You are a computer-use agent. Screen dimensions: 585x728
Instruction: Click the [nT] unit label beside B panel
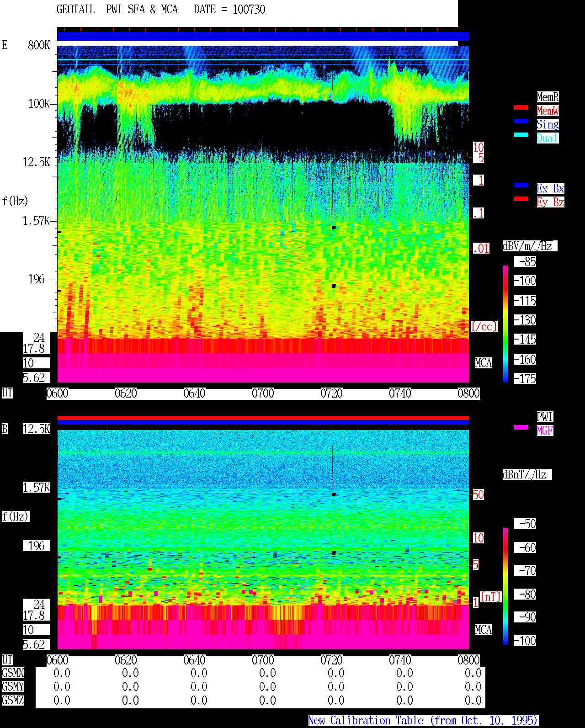click(491, 597)
